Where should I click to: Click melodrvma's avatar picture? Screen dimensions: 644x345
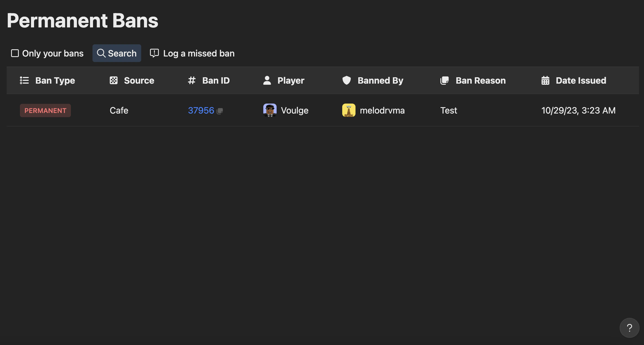click(x=348, y=110)
